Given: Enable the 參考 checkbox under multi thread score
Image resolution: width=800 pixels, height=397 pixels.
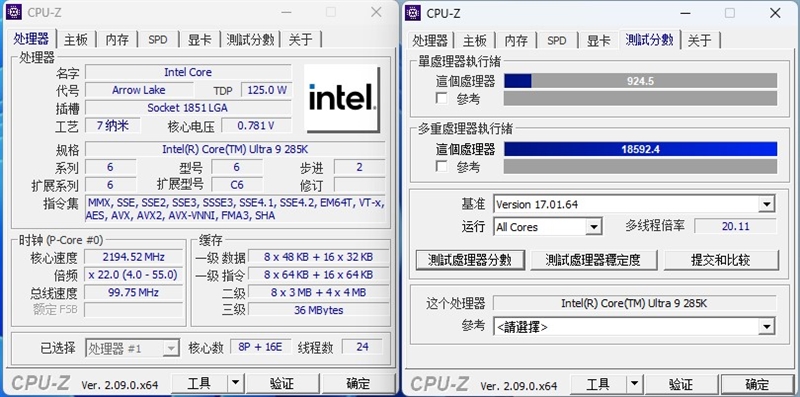Looking at the screenshot, I should [442, 166].
